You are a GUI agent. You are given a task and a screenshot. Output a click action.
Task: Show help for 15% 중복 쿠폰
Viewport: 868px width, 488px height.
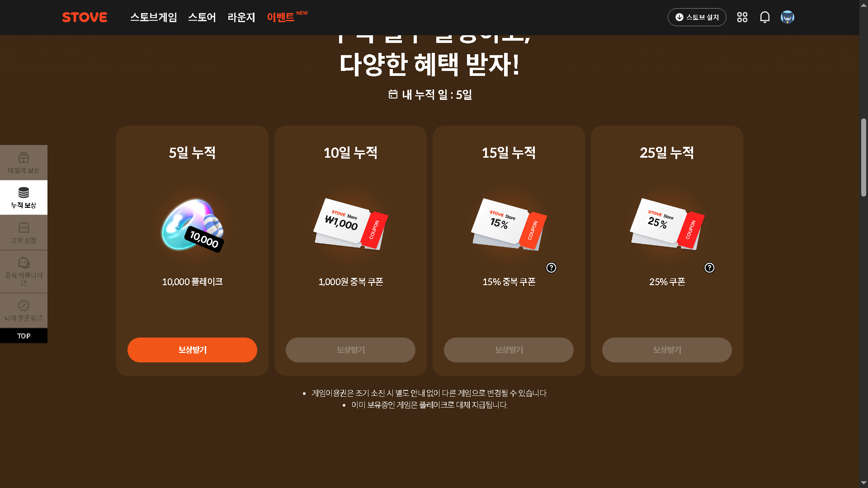[551, 267]
